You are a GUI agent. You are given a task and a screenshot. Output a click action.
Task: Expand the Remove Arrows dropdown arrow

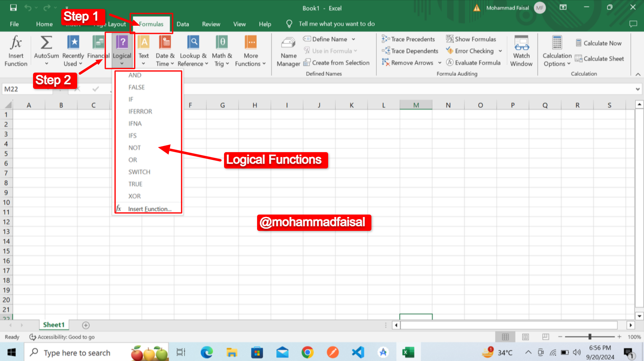440,63
